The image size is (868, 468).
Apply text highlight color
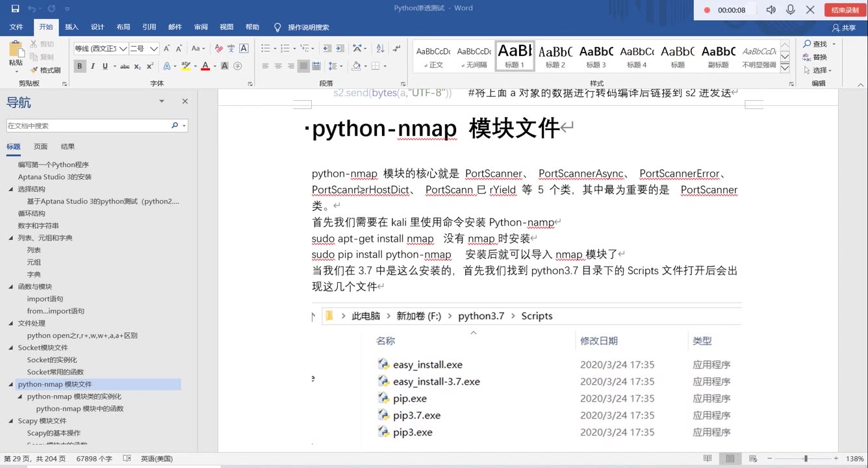point(186,66)
